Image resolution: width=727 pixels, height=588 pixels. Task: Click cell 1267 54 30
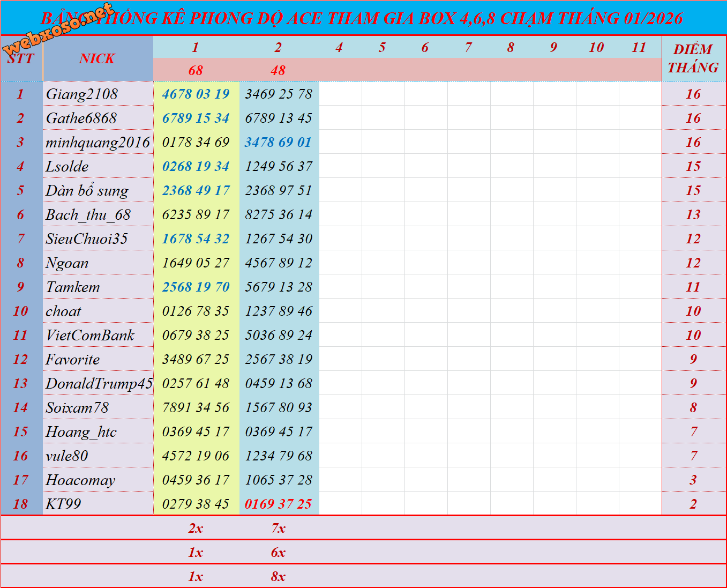279,239
